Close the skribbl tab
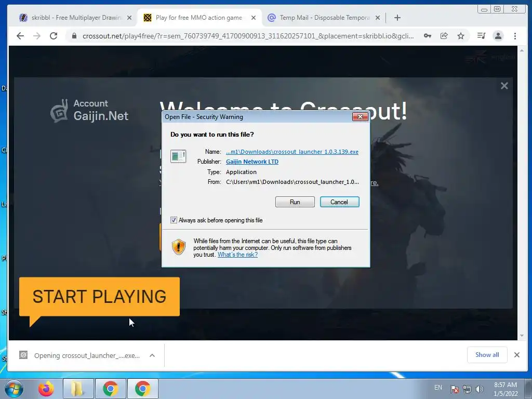The width and height of the screenshot is (532, 399). point(129,18)
